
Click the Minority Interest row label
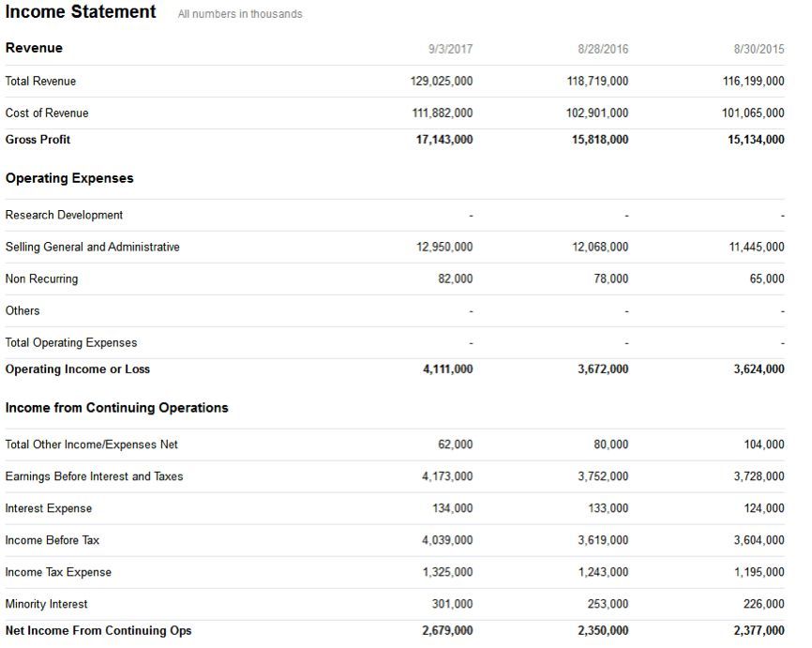46,604
